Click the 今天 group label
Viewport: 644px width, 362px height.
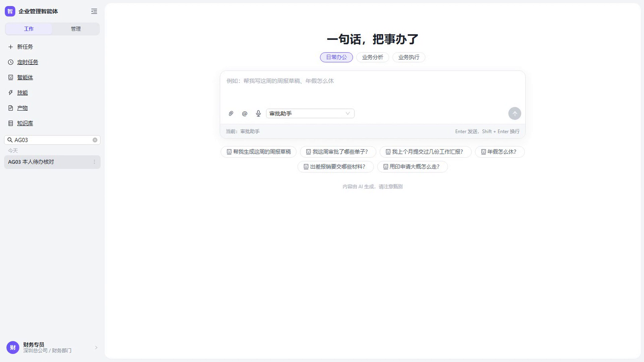[13, 151]
